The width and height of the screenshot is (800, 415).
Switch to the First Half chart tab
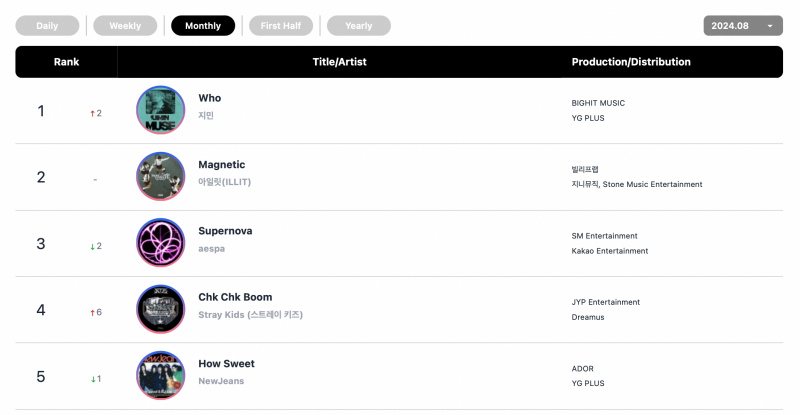(x=281, y=26)
